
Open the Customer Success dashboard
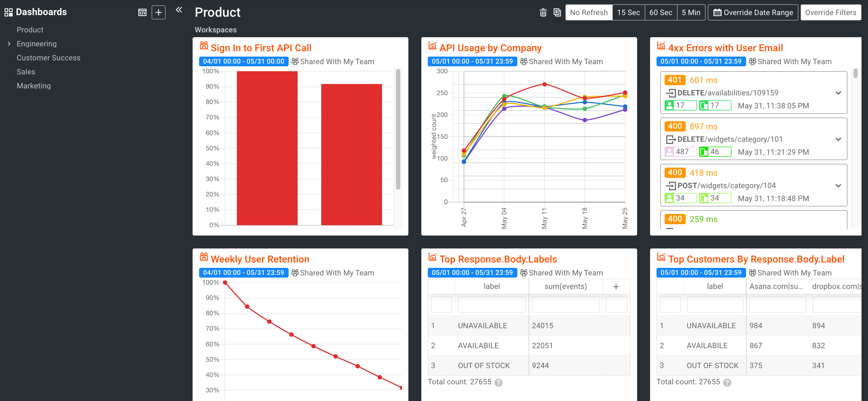tap(49, 58)
